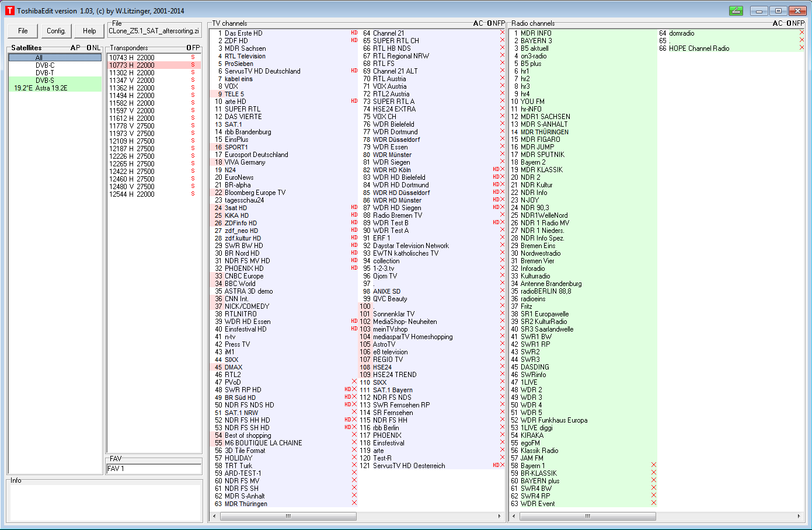This screenshot has width=812, height=530.
Task: Click the Radio channels horizontal scrollbar thumb
Action: pos(587,516)
